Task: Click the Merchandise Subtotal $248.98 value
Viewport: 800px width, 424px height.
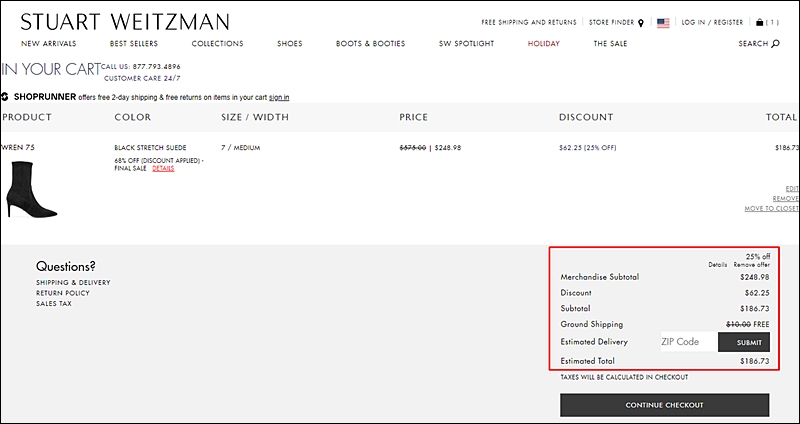Action: pos(755,278)
